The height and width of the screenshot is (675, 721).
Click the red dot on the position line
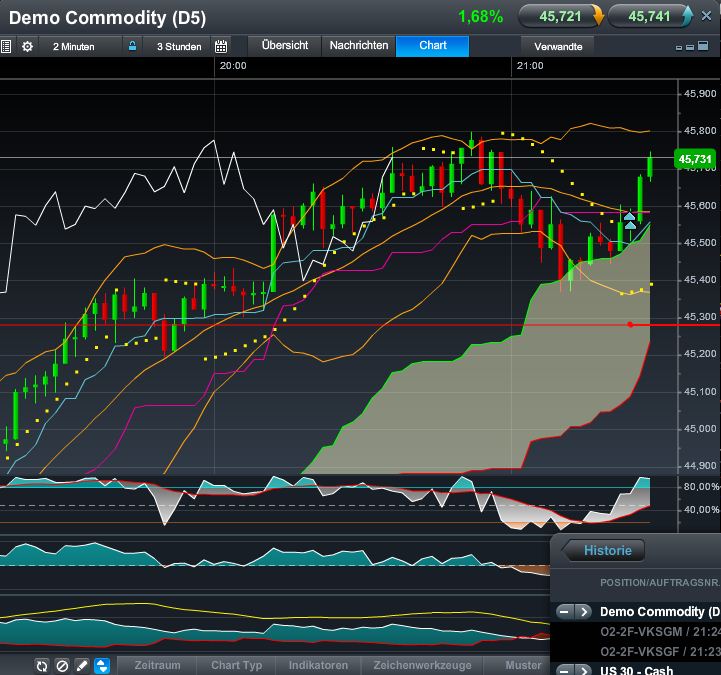click(x=630, y=325)
